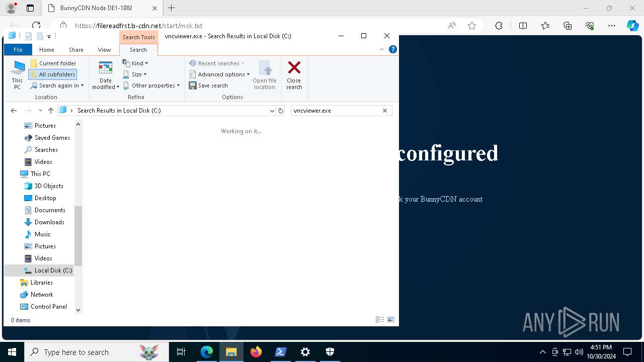
Task: Switch to View ribbon tab
Action: pyautogui.click(x=104, y=50)
